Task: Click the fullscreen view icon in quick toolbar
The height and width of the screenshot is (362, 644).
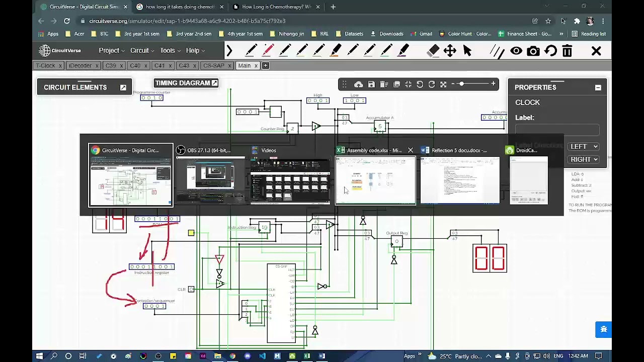Action: pyautogui.click(x=443, y=84)
